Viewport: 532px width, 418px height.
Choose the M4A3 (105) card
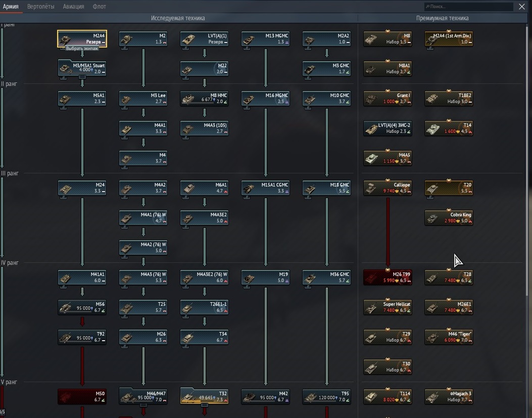click(204, 128)
